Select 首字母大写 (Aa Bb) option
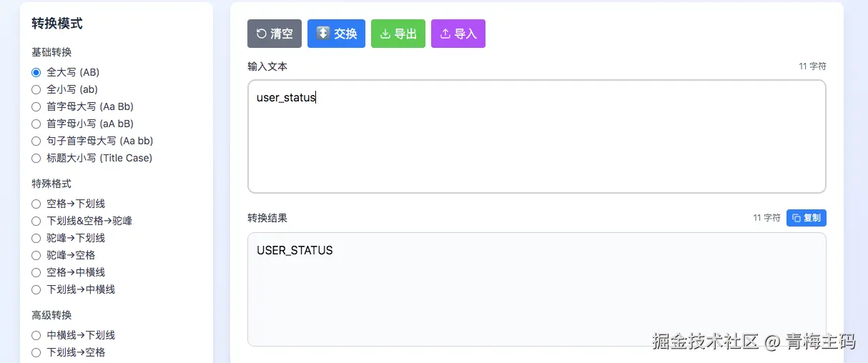The image size is (868, 363). (x=36, y=106)
